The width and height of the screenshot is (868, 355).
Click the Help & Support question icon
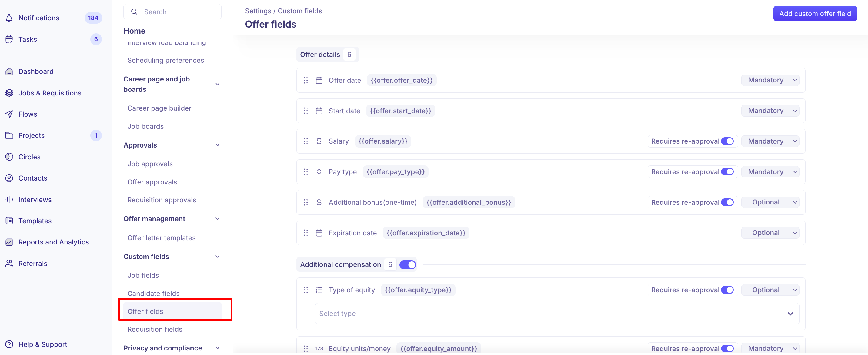tap(9, 344)
